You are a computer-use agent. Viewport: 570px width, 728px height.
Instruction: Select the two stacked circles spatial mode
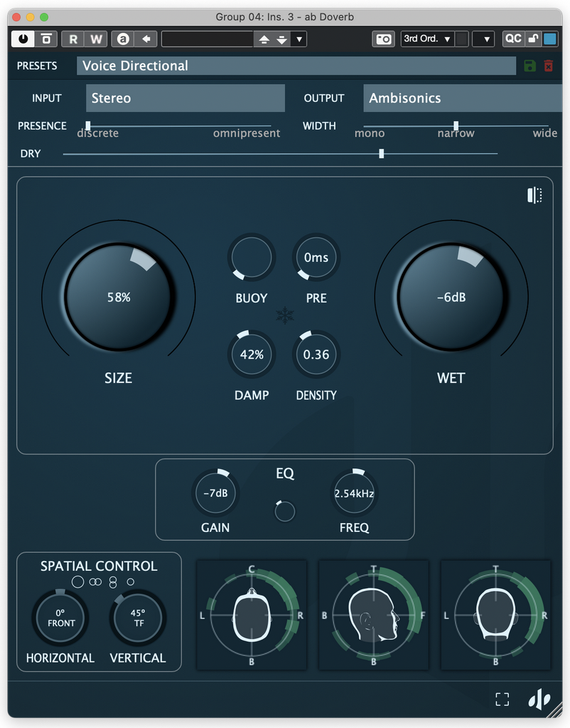(x=113, y=582)
